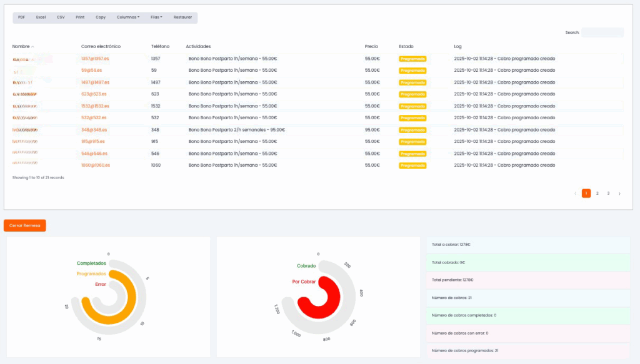Viewport: 640px width, 364px height.
Task: Expand the Filas dropdown
Action: (156, 17)
